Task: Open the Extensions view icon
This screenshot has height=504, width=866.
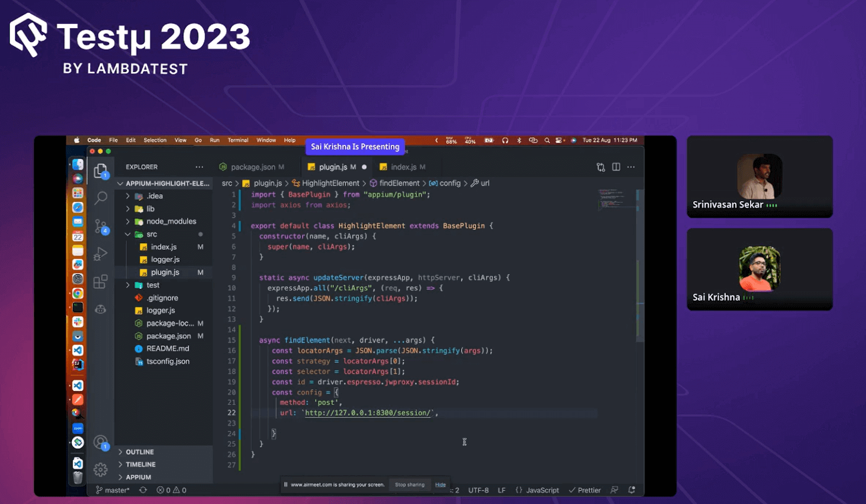Action: (101, 282)
